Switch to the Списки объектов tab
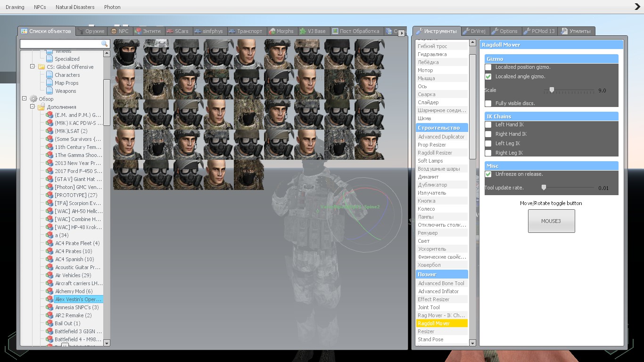This screenshot has height=362, width=644. tap(46, 31)
